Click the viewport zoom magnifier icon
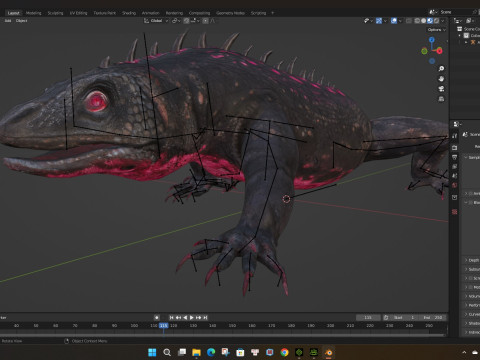This screenshot has width=480, height=360. (x=441, y=69)
